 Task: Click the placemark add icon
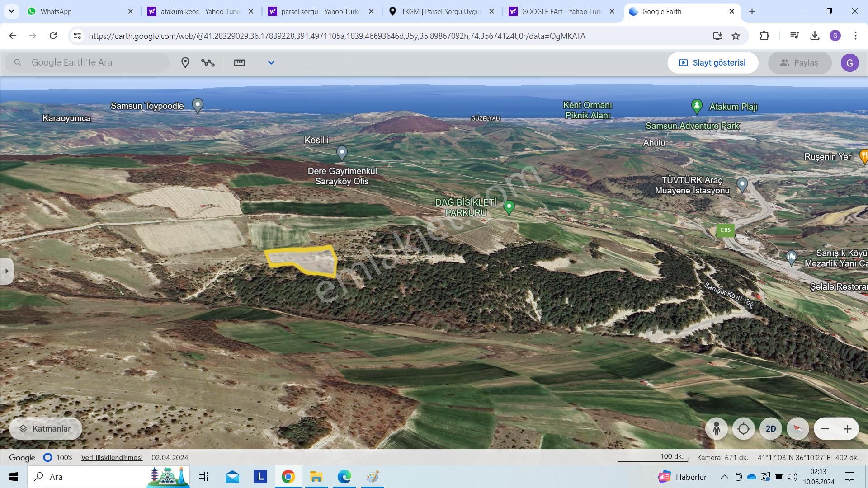coord(185,63)
